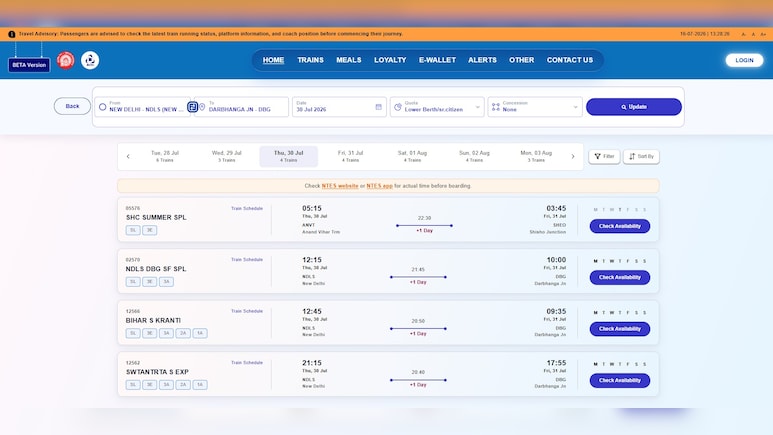Select the Fri, 31 Jul date tab
Viewport: 773px width, 435px height.
click(351, 156)
